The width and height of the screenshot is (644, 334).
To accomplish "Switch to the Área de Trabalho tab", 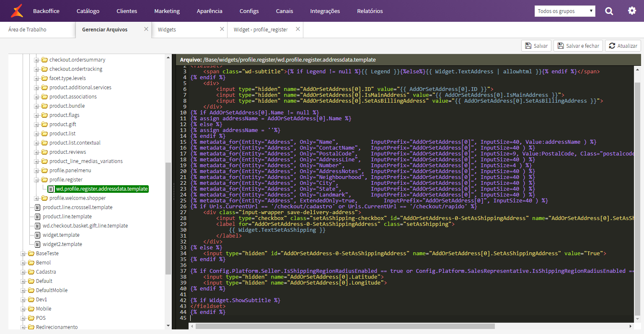I will [27, 29].
